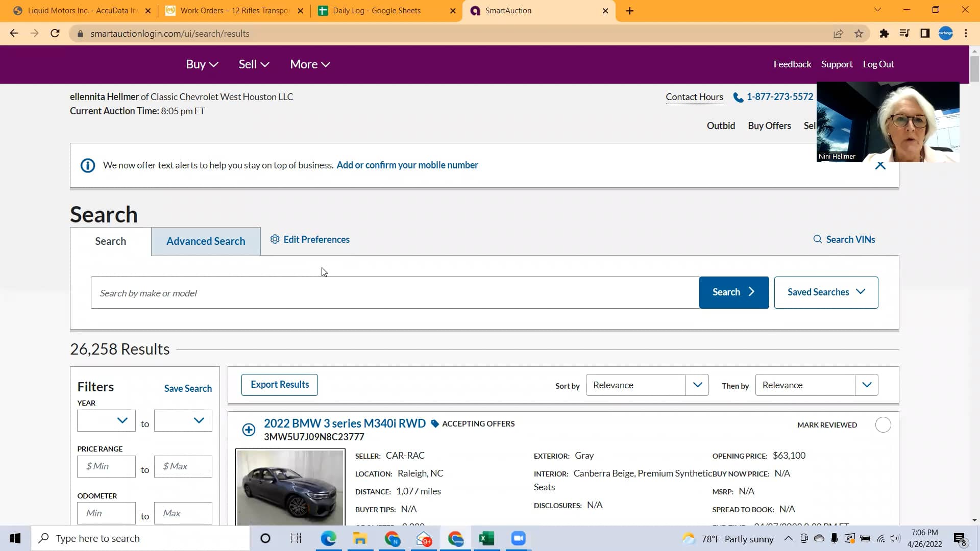Switch to the Work Orders browser tab
This screenshot has height=551, width=980.
pyautogui.click(x=234, y=11)
